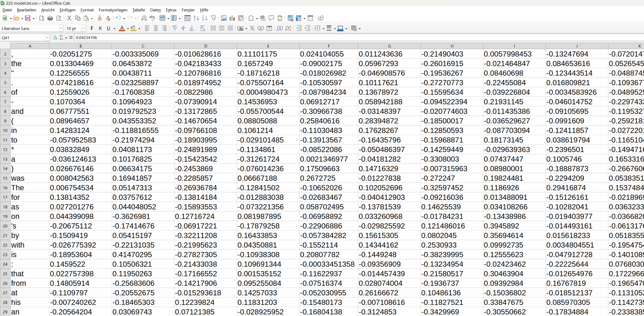Open the Datei menu
Screen dimensions: 644x316
pyautogui.click(x=7, y=10)
